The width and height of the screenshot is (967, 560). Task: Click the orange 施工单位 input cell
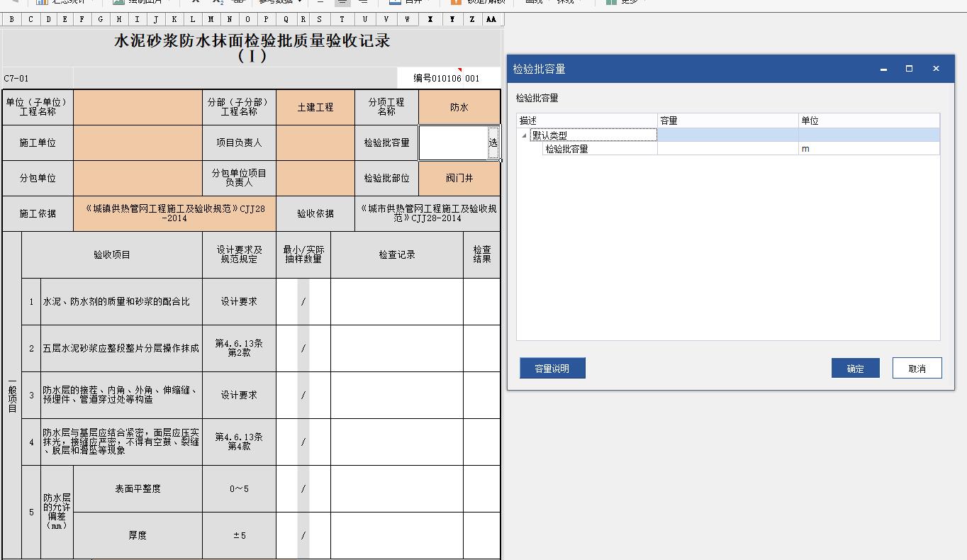click(138, 142)
